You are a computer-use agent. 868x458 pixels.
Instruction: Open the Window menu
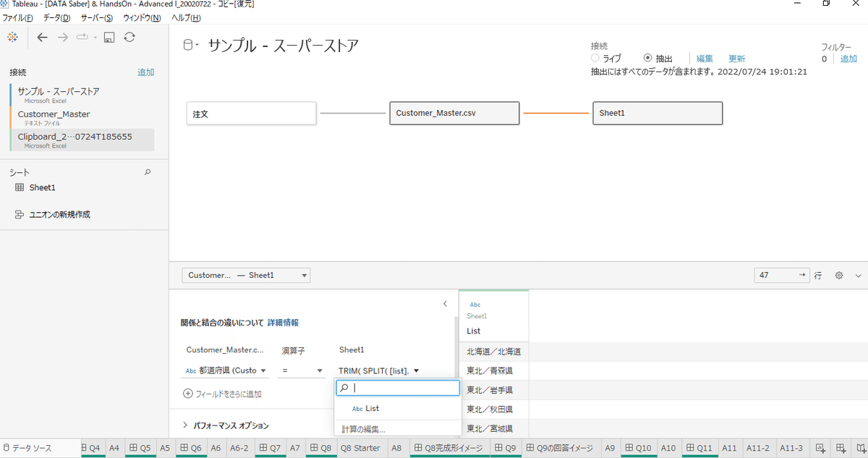[x=142, y=17]
